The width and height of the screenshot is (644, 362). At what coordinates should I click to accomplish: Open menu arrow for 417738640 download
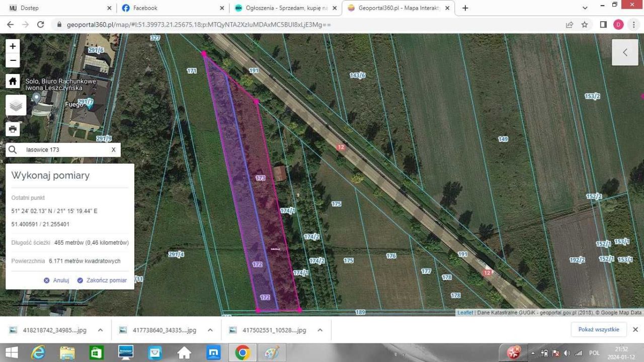(210, 330)
